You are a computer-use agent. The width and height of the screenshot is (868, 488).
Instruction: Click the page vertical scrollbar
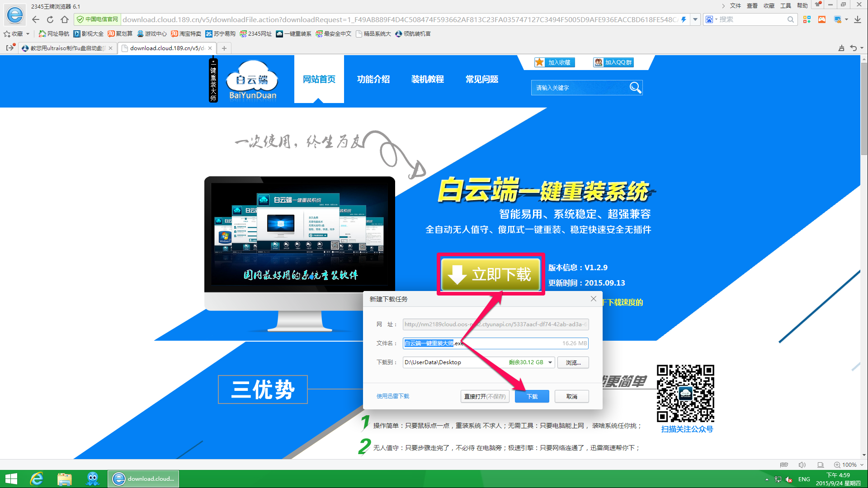pyautogui.click(x=864, y=108)
